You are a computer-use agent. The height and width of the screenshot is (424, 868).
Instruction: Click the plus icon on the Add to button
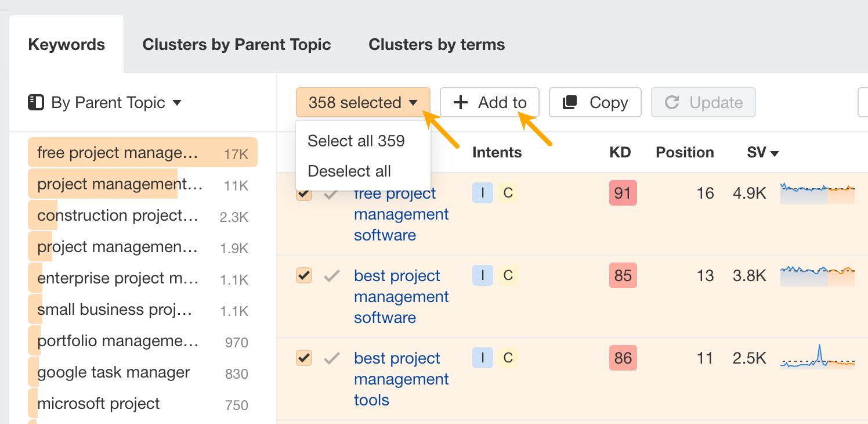coord(460,102)
